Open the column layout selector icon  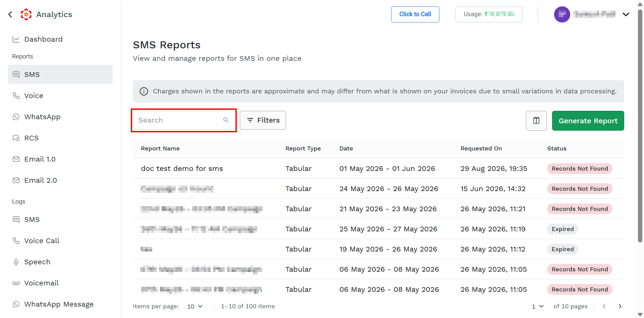coord(536,121)
